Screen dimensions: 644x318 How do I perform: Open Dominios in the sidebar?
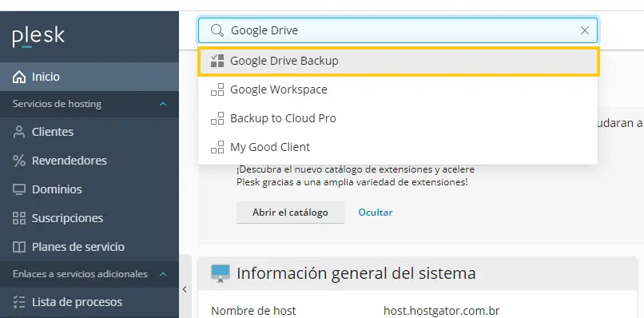[x=89, y=189]
